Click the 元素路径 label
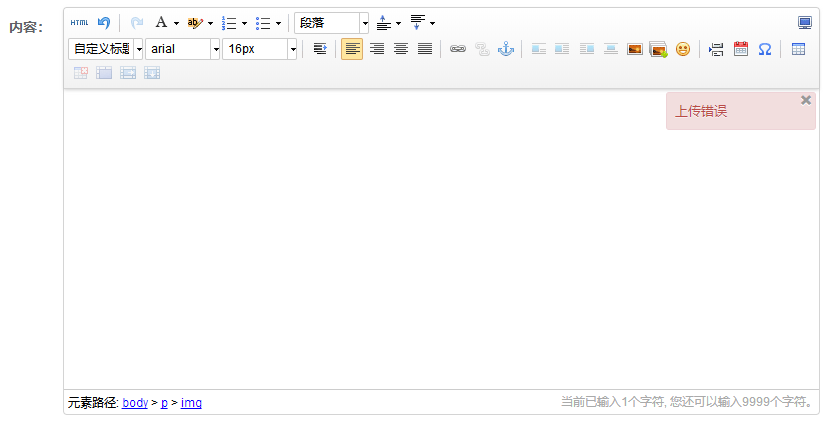This screenshot has width=823, height=424. pos(93,402)
